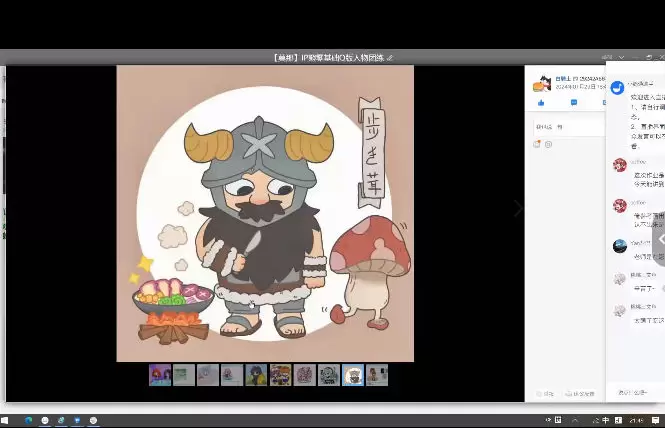Viewport: 665px width, 428px height.
Task: Select the last thumbnail in the strip
Action: click(377, 375)
